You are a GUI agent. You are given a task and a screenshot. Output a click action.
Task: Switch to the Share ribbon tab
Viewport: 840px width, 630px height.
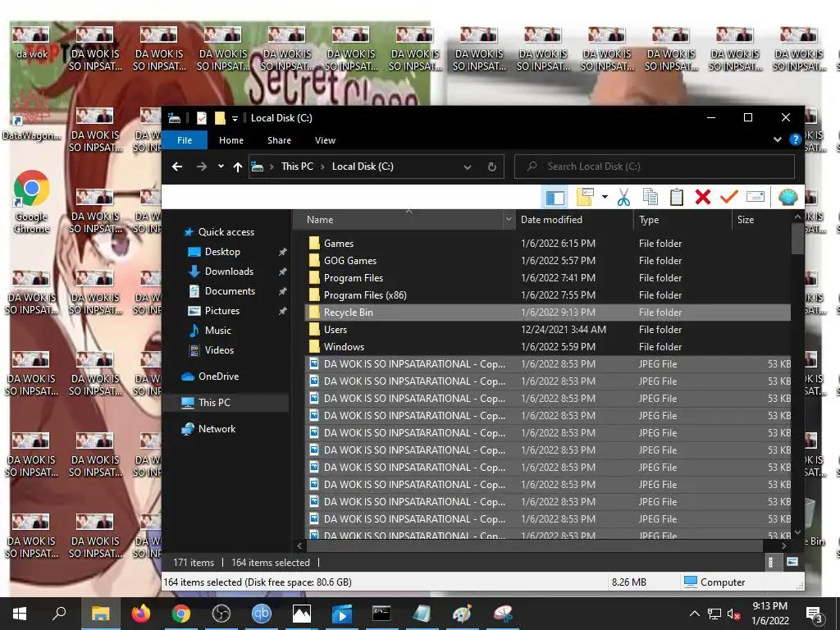(279, 140)
